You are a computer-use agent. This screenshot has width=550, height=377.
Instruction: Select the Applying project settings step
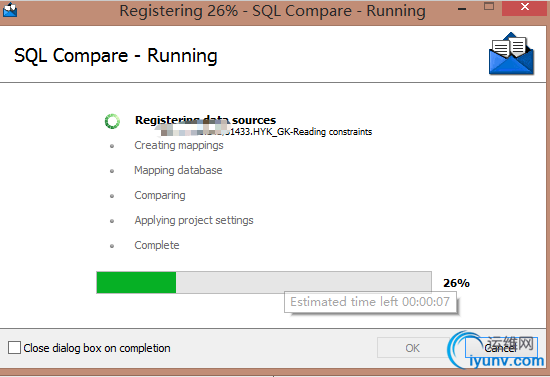tap(194, 220)
